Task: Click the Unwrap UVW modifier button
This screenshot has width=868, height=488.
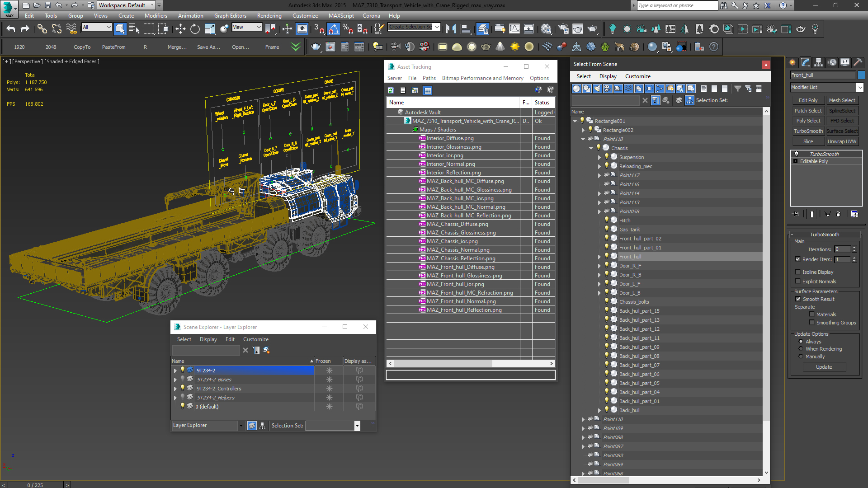Action: (842, 141)
